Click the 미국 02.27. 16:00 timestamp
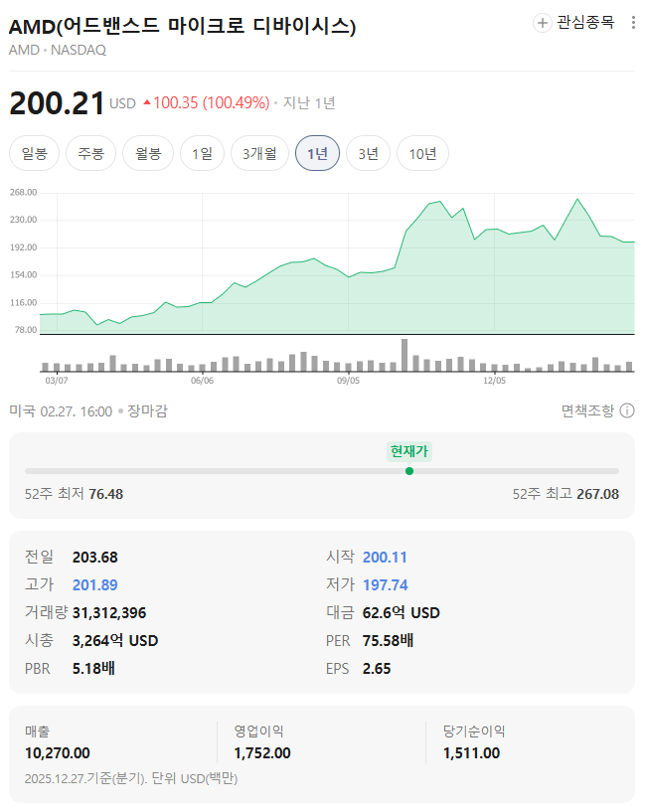647x812 pixels. [x=61, y=411]
